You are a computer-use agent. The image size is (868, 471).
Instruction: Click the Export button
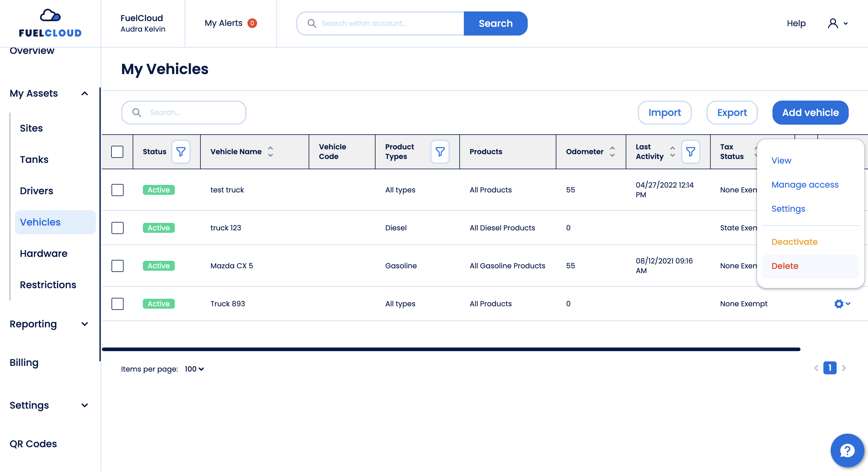[732, 112]
